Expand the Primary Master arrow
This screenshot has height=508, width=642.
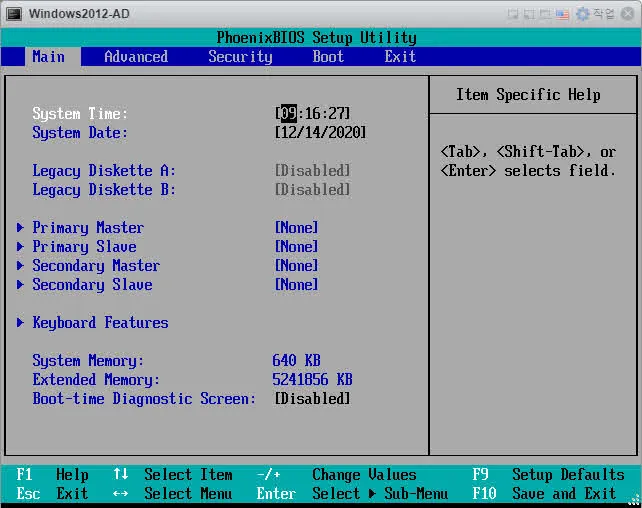[x=20, y=227]
